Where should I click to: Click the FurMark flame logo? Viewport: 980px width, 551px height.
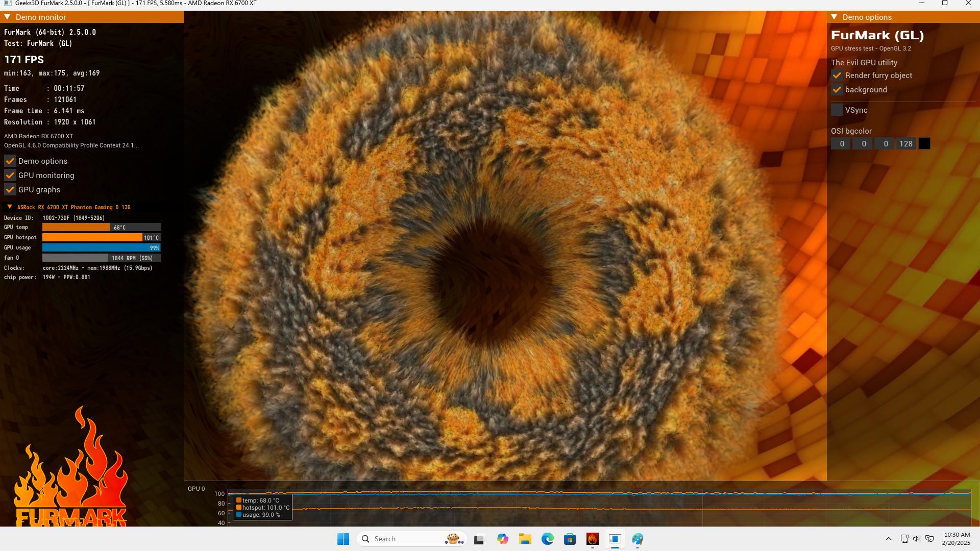click(x=70, y=466)
